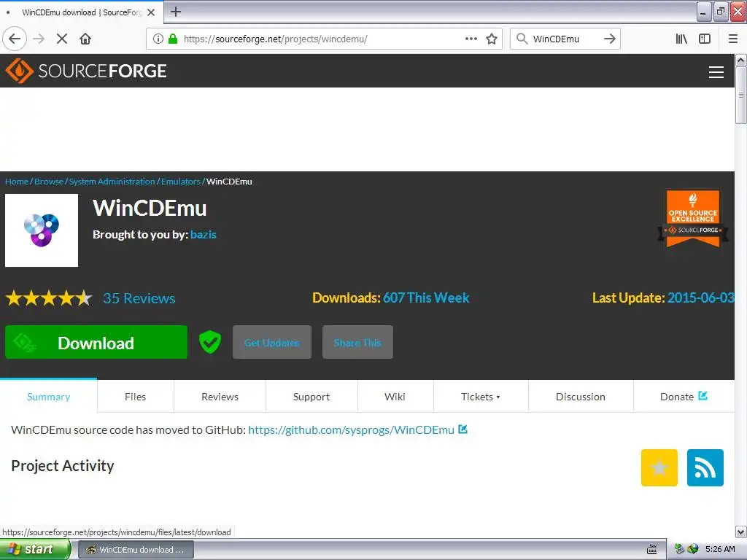Switch to the Reviews tab
The image size is (747, 560).
(x=220, y=396)
